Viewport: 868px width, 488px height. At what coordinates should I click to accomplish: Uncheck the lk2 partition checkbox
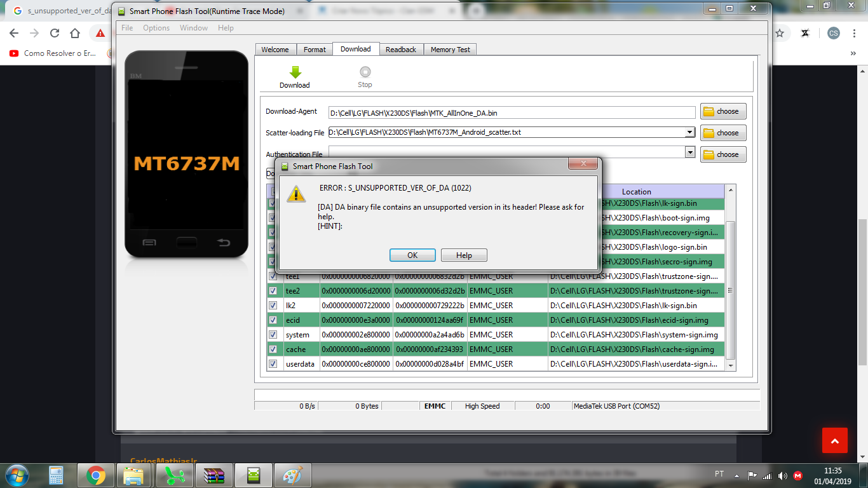point(273,305)
